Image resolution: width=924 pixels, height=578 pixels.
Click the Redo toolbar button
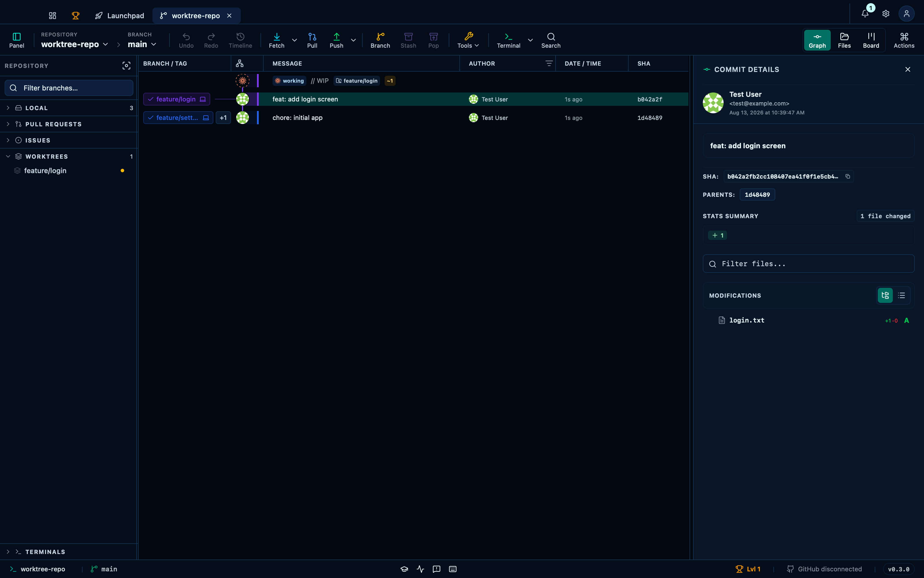click(211, 40)
